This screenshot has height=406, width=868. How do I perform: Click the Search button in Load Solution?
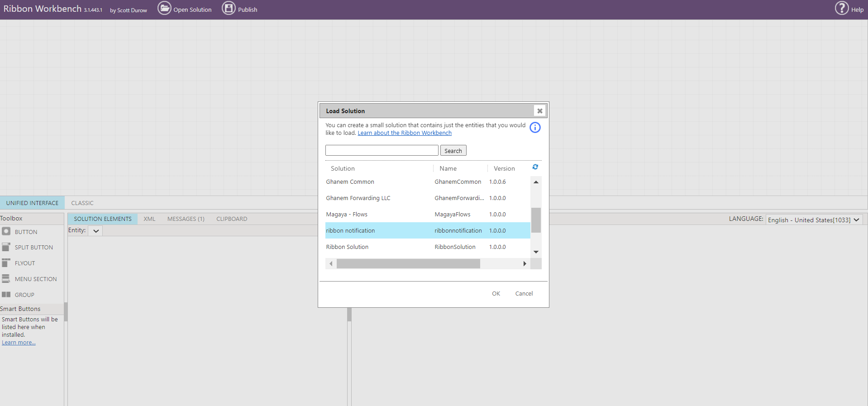(x=453, y=151)
